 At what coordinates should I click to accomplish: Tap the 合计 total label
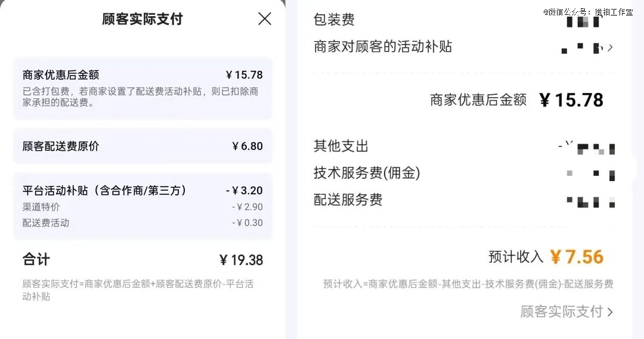click(36, 260)
